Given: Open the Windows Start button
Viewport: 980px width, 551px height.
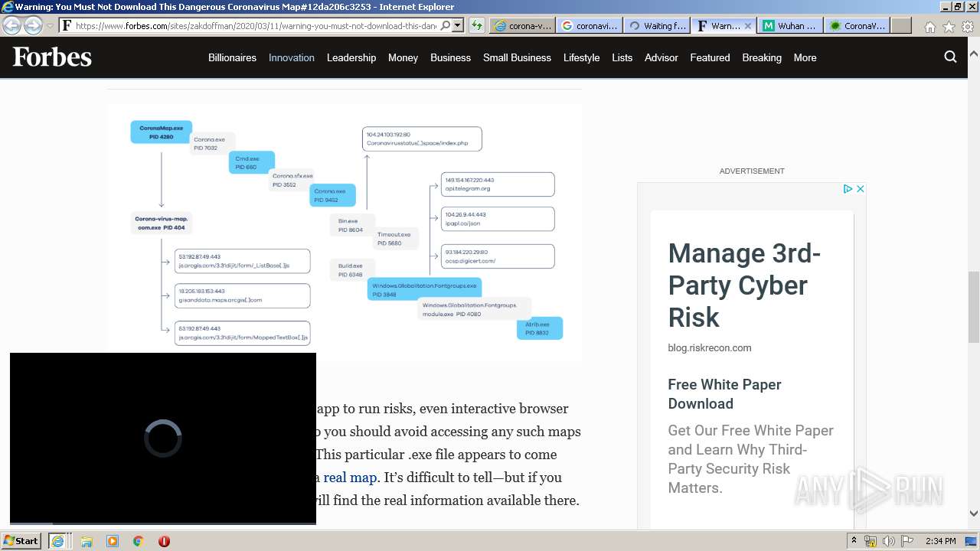Looking at the screenshot, I should 21,540.
